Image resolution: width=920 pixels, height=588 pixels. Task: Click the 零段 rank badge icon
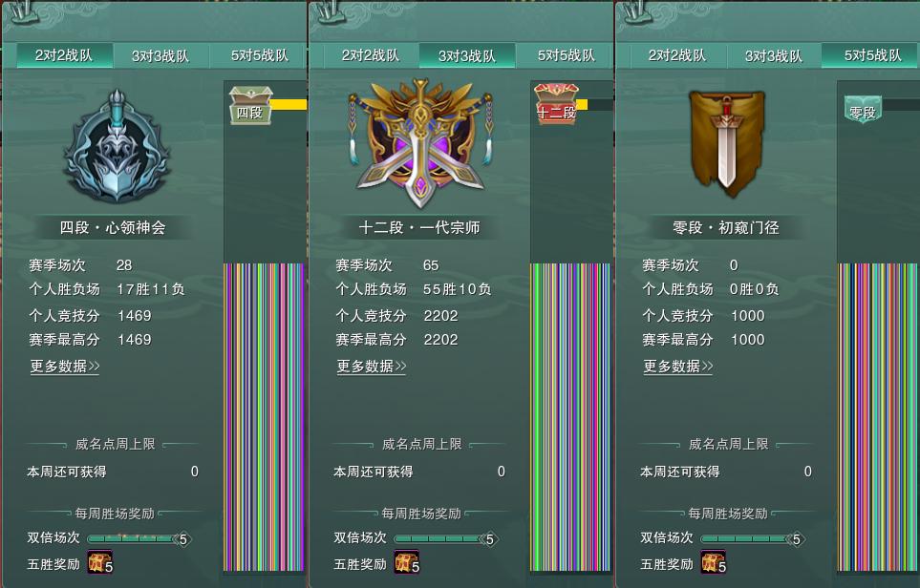pyautogui.click(x=863, y=109)
